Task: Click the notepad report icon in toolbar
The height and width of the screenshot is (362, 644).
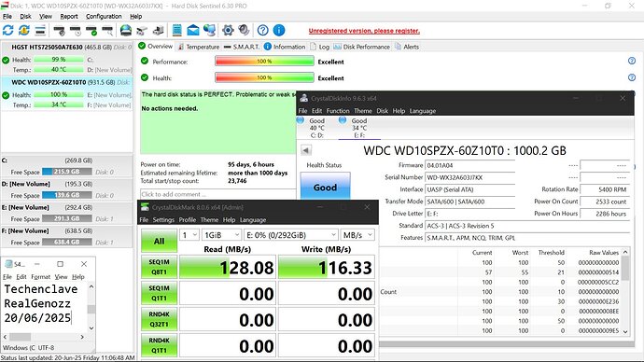Action: click(177, 30)
